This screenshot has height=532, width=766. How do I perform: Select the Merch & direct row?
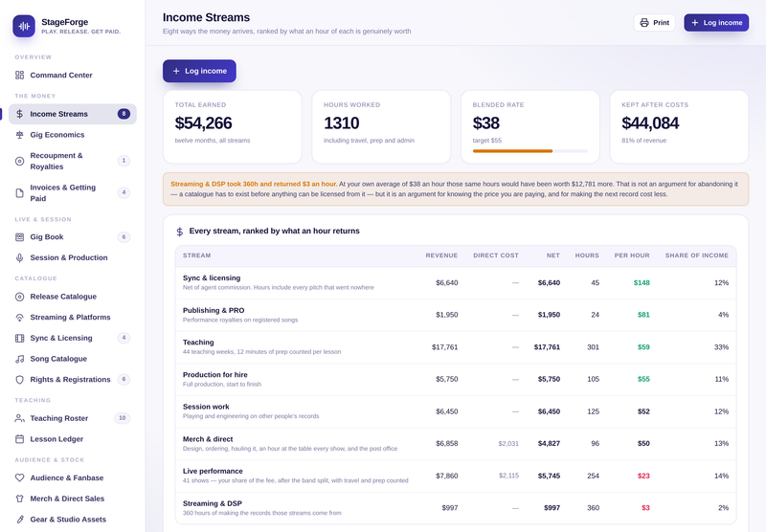[456, 444]
